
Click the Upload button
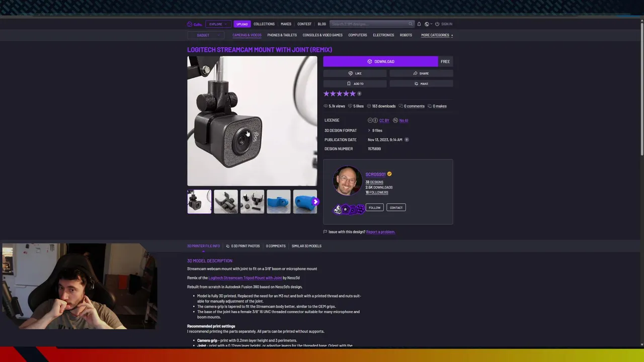coord(242,24)
